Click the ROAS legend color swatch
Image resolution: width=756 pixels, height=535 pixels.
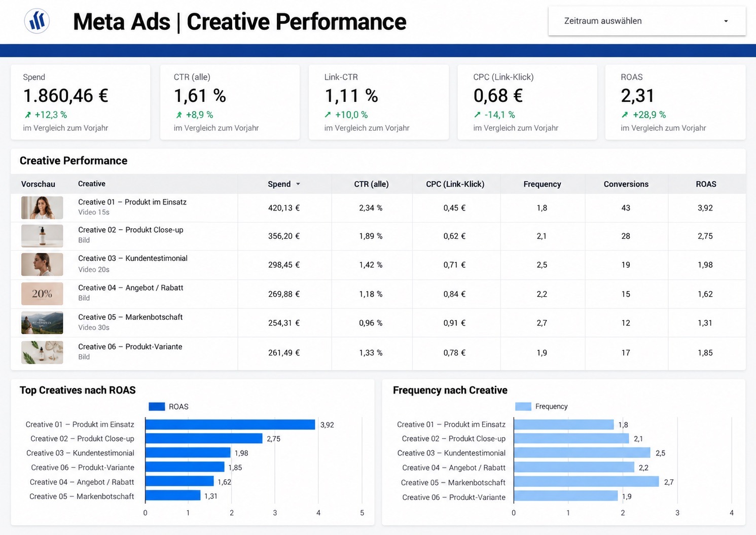point(157,407)
